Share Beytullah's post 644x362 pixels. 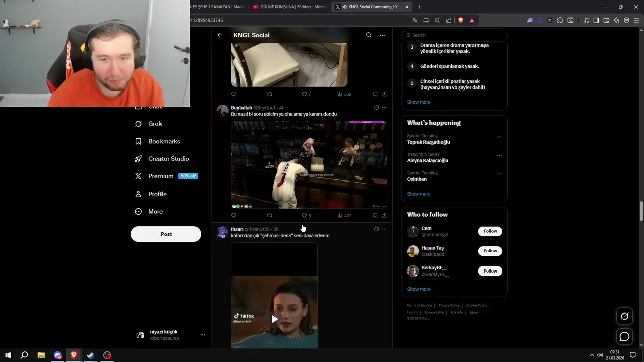(x=384, y=216)
